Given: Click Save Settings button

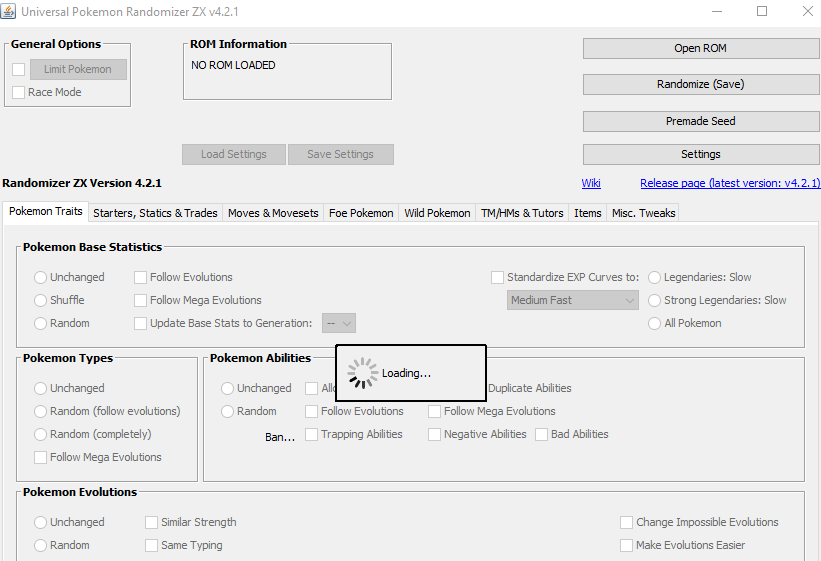Looking at the screenshot, I should (340, 155).
